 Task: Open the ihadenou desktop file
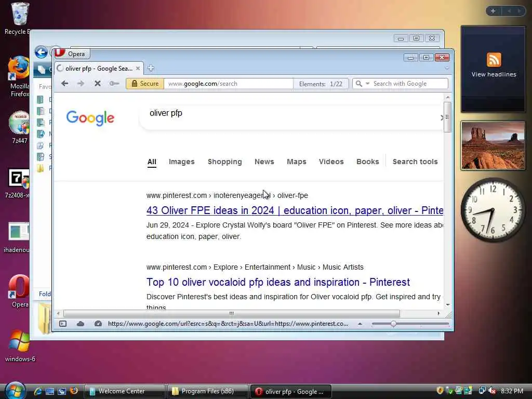(x=17, y=237)
